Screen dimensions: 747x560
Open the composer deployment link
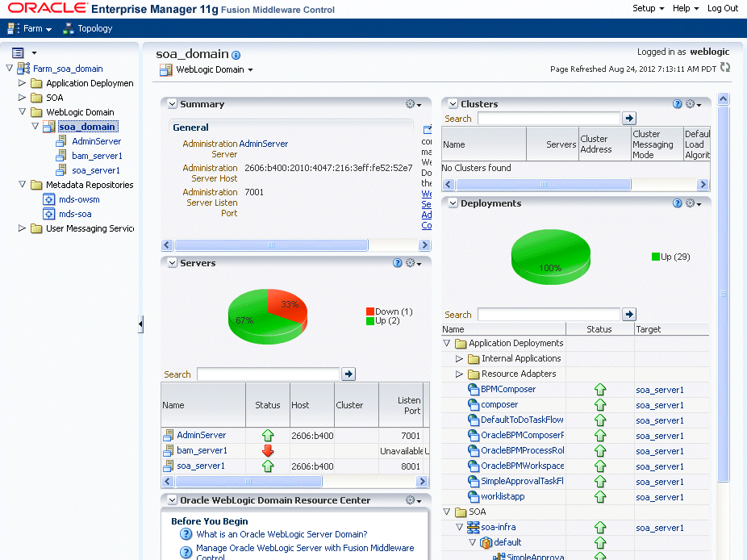[x=499, y=404]
